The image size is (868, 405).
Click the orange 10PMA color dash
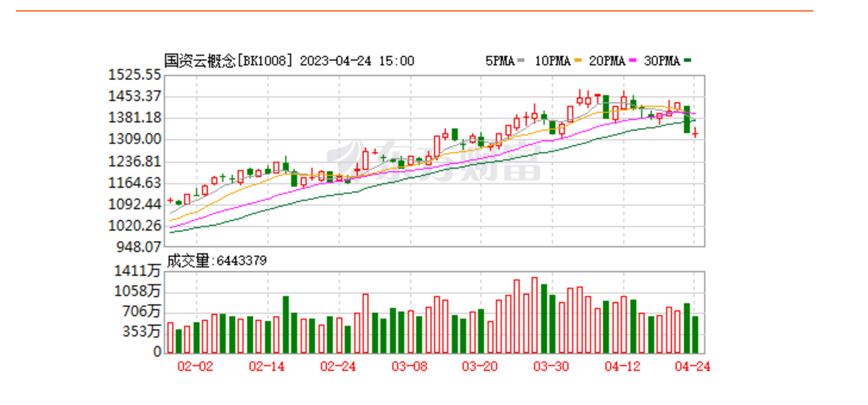coord(578,61)
